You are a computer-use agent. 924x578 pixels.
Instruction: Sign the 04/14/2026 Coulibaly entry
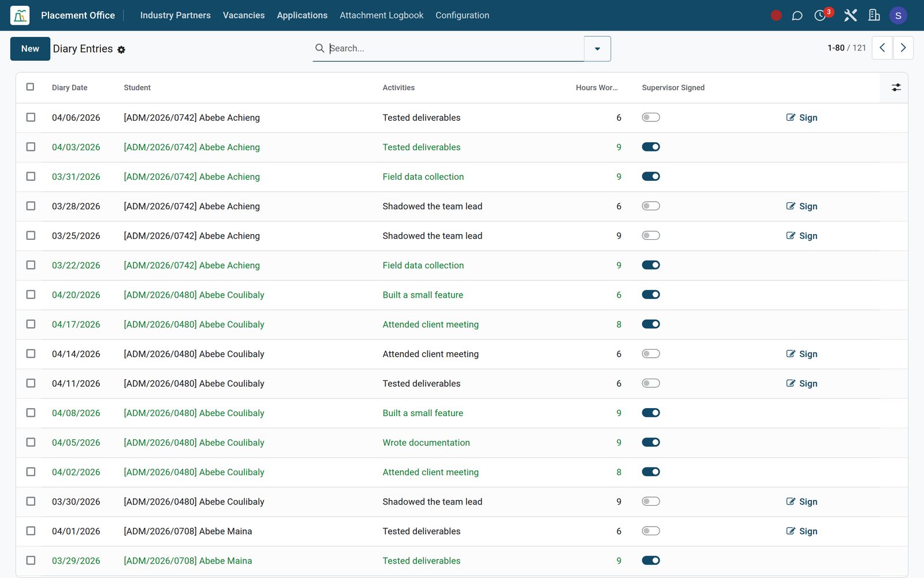tap(802, 354)
